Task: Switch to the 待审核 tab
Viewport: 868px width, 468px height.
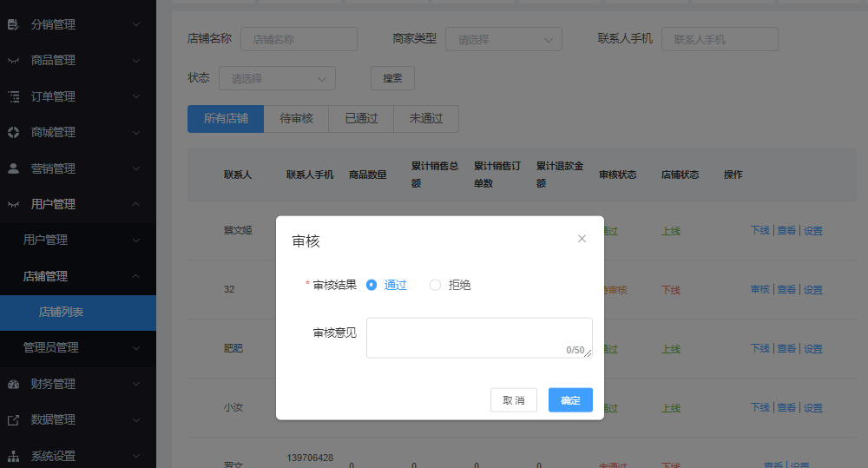Action: tap(296, 119)
